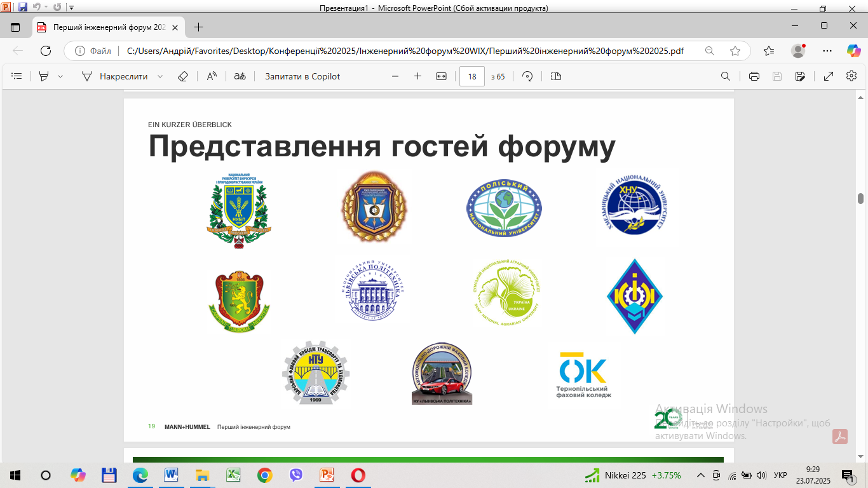Click the Львівська політехніка logo

tap(372, 290)
